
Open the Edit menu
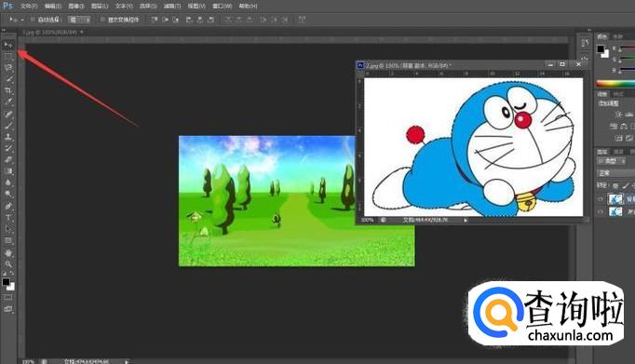pos(53,7)
